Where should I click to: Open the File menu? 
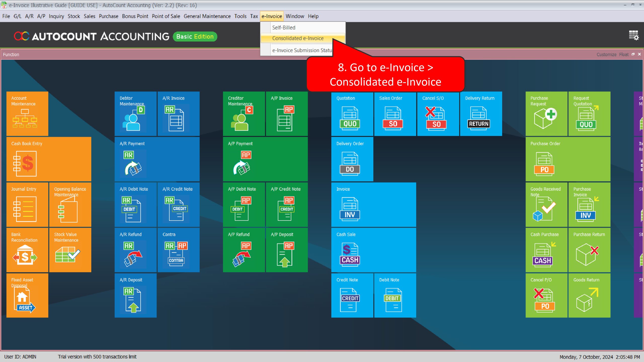pos(6,16)
